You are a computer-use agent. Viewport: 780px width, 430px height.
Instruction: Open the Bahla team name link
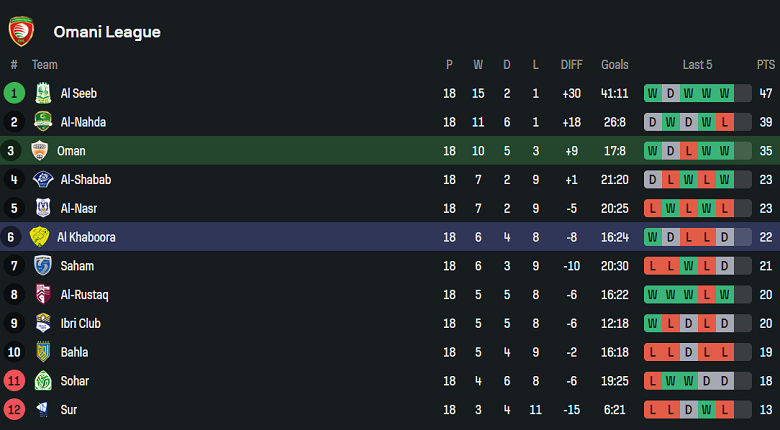pos(74,352)
